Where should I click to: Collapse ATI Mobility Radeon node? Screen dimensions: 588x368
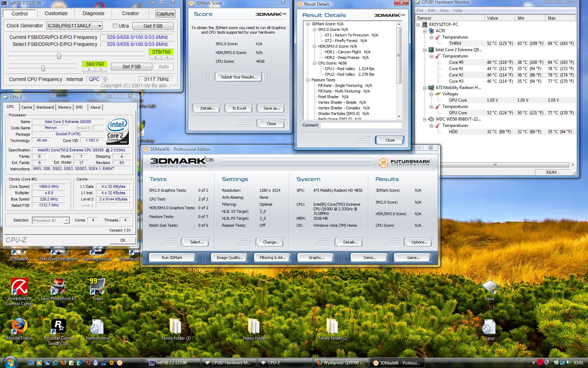425,88
